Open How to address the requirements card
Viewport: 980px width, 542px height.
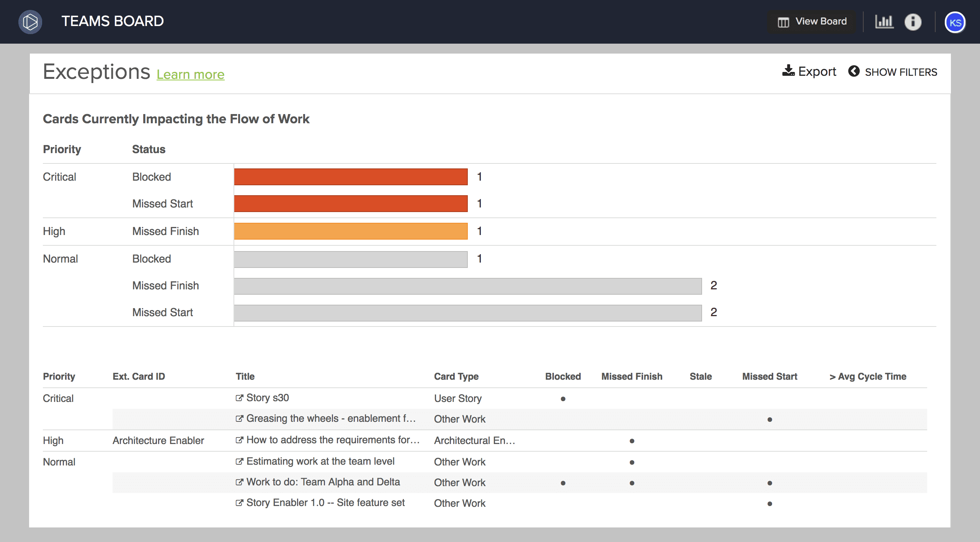pos(333,440)
